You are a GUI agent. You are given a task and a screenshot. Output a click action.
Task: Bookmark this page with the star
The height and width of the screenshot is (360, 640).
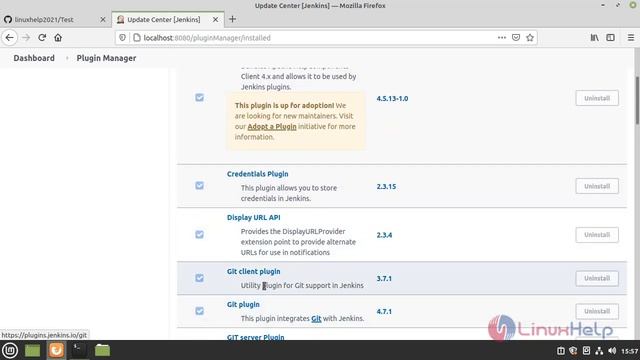[530, 38]
